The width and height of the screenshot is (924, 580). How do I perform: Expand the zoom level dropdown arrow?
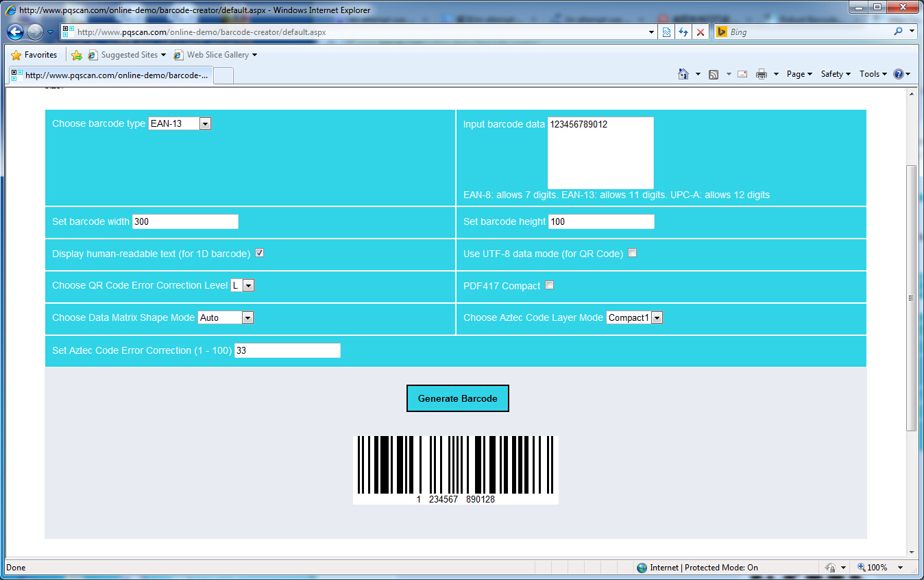(900, 568)
